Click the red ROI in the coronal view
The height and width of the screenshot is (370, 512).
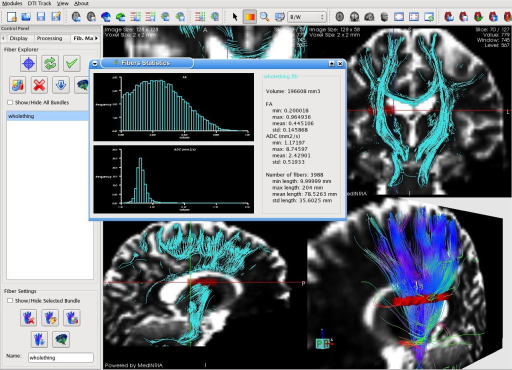[x=383, y=110]
